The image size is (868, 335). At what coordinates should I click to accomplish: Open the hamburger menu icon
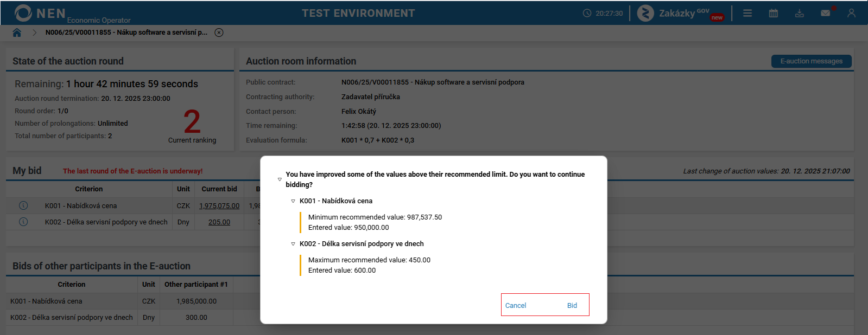747,13
